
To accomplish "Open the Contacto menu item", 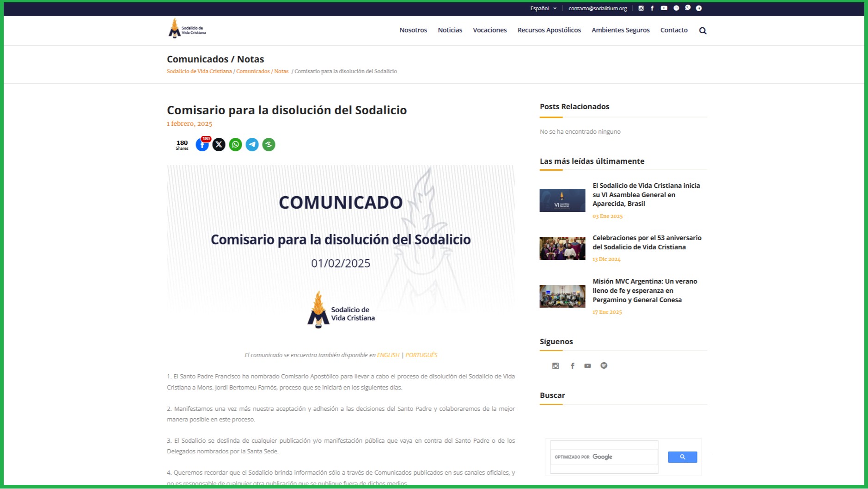I will [674, 30].
